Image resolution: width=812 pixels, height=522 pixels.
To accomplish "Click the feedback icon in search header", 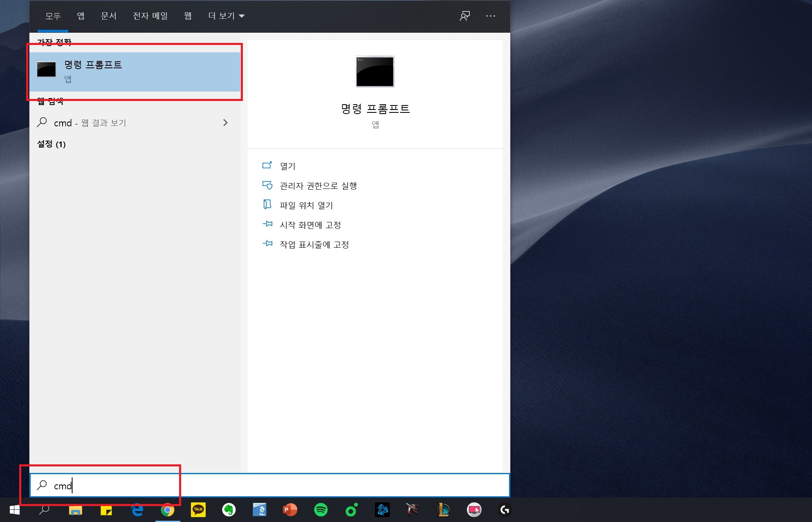I will pyautogui.click(x=465, y=16).
